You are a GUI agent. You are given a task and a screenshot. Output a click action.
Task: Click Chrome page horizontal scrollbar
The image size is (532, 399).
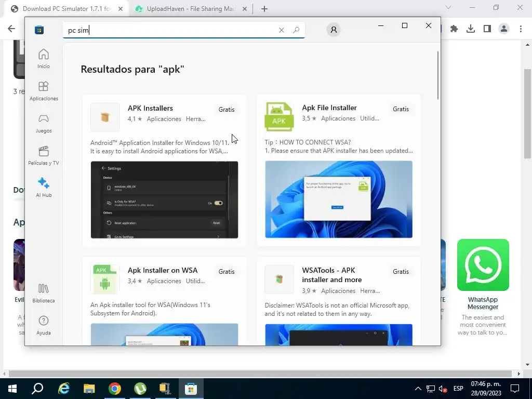tap(260, 374)
